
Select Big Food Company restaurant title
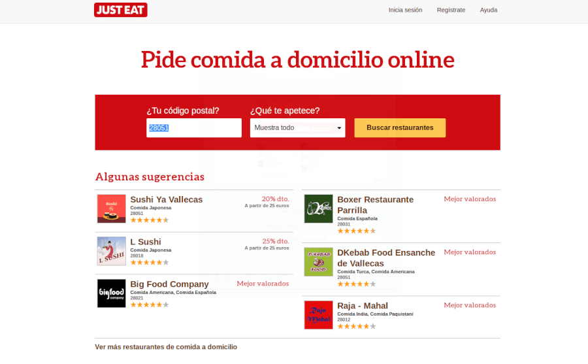(169, 284)
